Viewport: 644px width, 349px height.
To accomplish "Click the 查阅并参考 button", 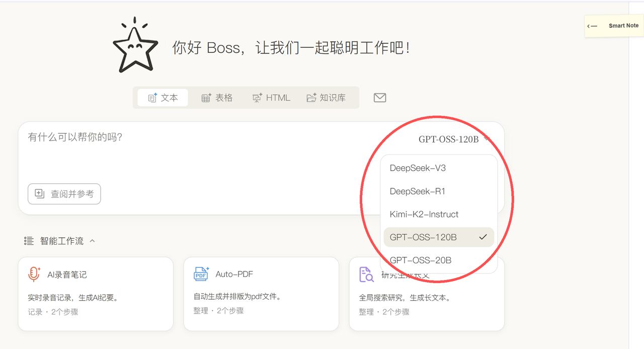I will click(x=64, y=194).
